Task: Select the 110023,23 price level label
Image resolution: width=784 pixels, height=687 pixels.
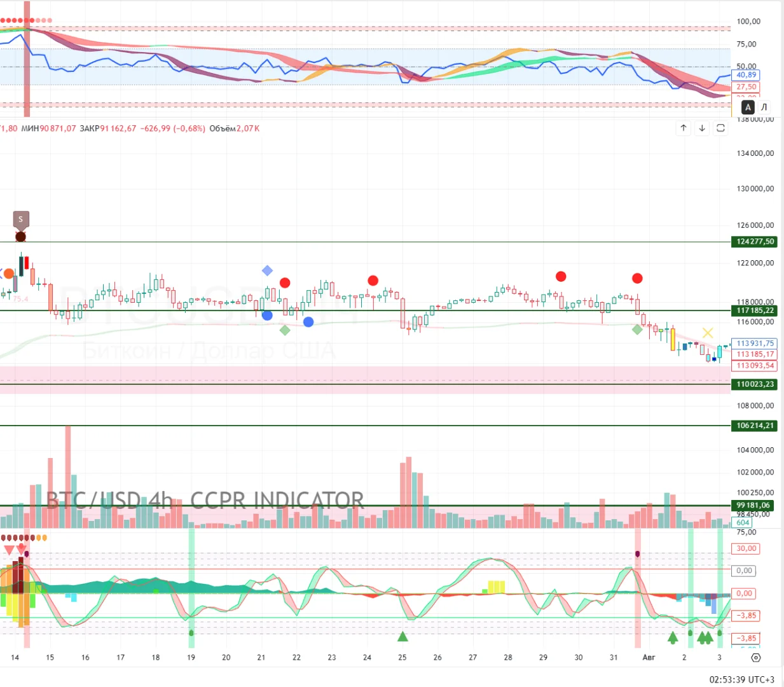Action: point(755,384)
